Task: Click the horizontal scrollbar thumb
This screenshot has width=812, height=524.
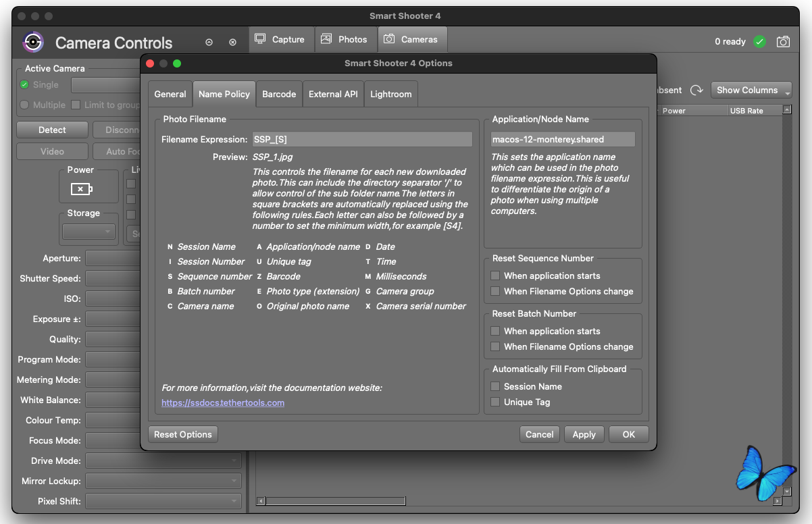Action: click(336, 501)
